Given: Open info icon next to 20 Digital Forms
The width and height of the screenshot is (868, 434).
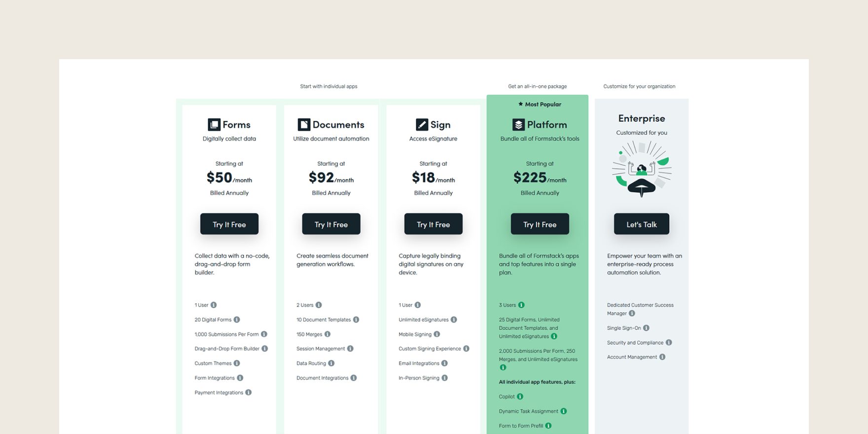Looking at the screenshot, I should 237,320.
